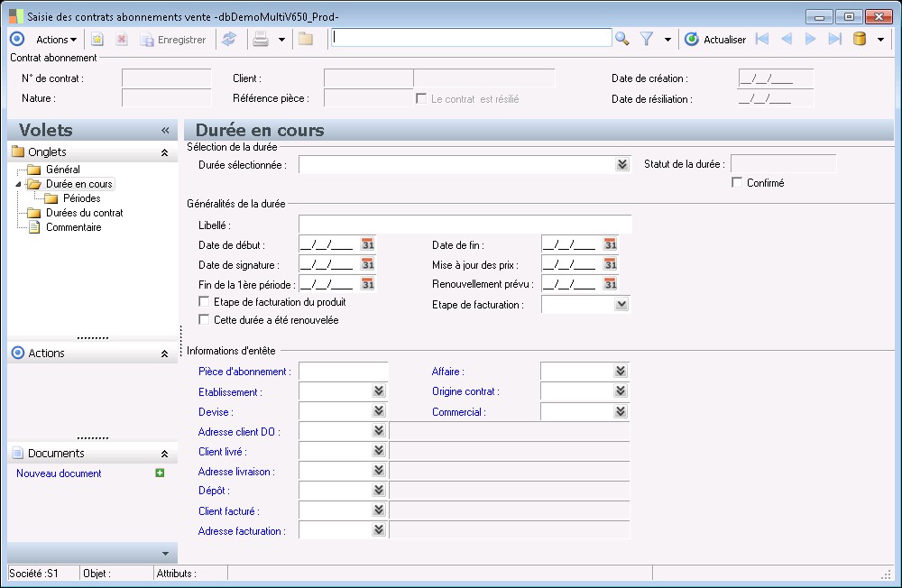Screen dimensions: 902x588
Task: Click green plus icon beside Nouveau document
Action: coord(161,473)
